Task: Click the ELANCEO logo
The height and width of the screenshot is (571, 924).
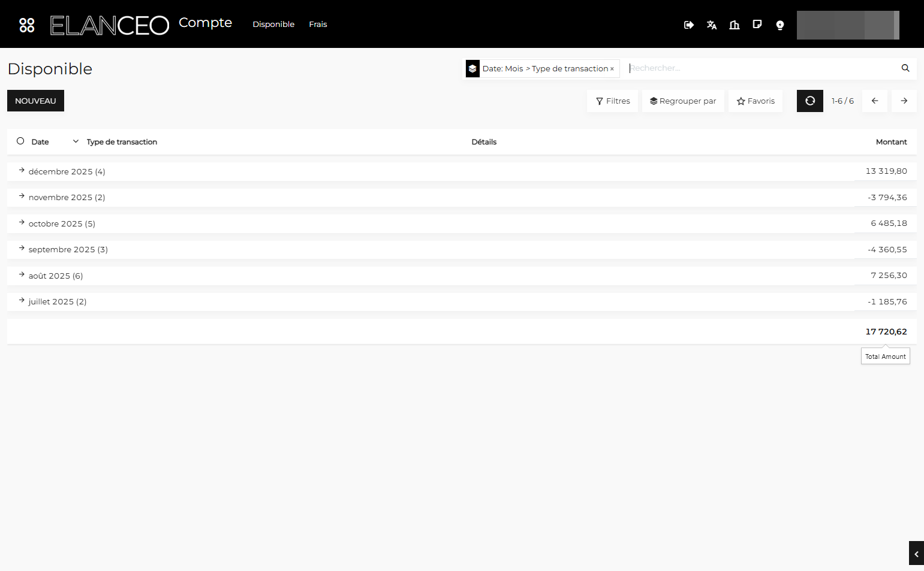Action: pyautogui.click(x=110, y=25)
